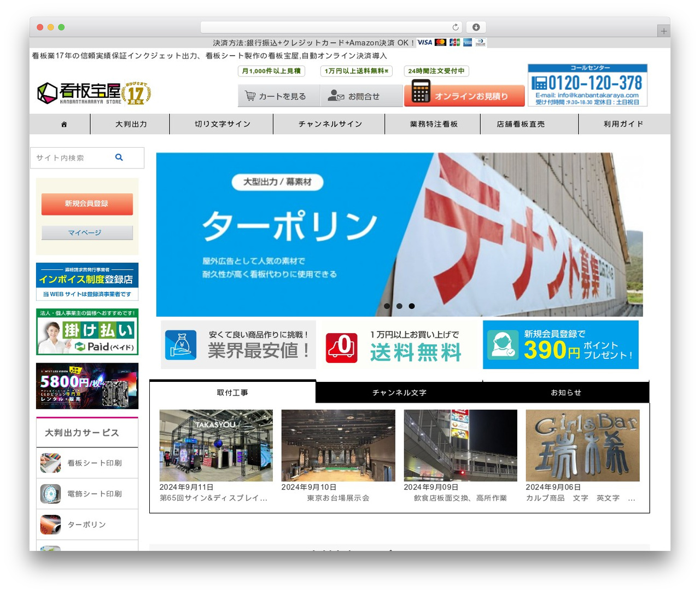Click 1万円以上送料無料 badge
This screenshot has height=593, width=700.
coord(357,71)
